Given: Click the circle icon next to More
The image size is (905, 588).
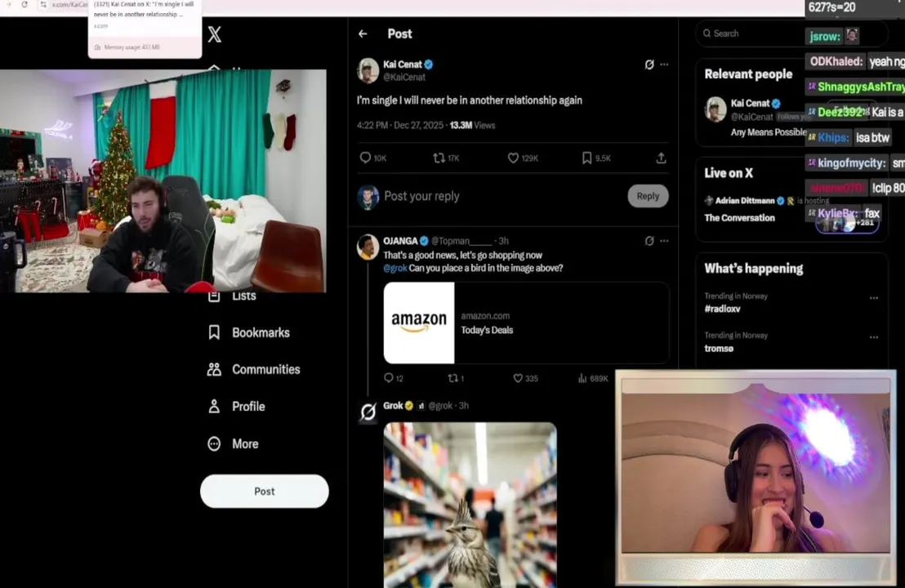Looking at the screenshot, I should point(214,443).
